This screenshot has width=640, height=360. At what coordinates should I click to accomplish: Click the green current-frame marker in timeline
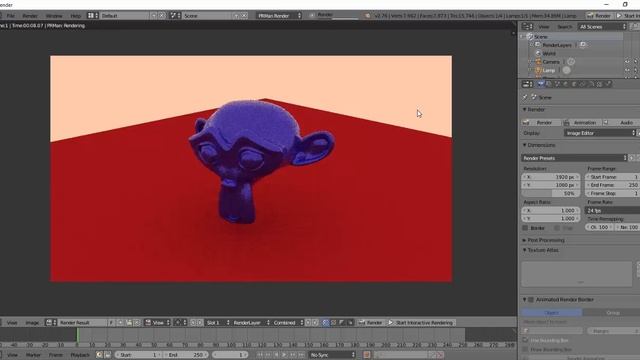coord(78,336)
